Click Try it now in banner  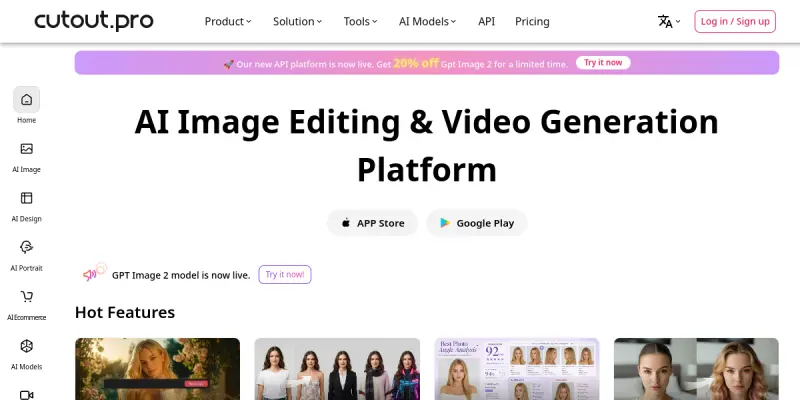click(x=603, y=63)
